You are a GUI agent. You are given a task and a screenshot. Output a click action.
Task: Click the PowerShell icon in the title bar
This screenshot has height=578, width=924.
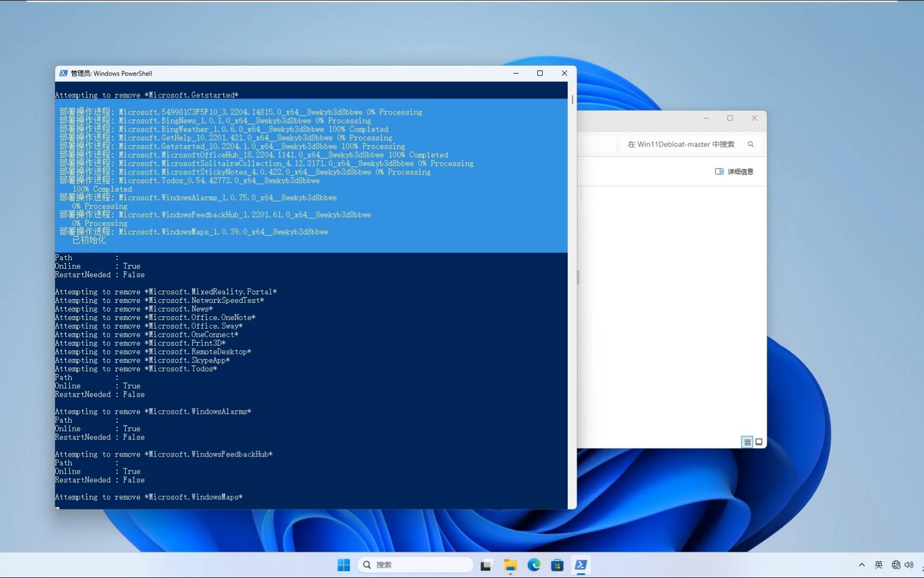tap(64, 73)
